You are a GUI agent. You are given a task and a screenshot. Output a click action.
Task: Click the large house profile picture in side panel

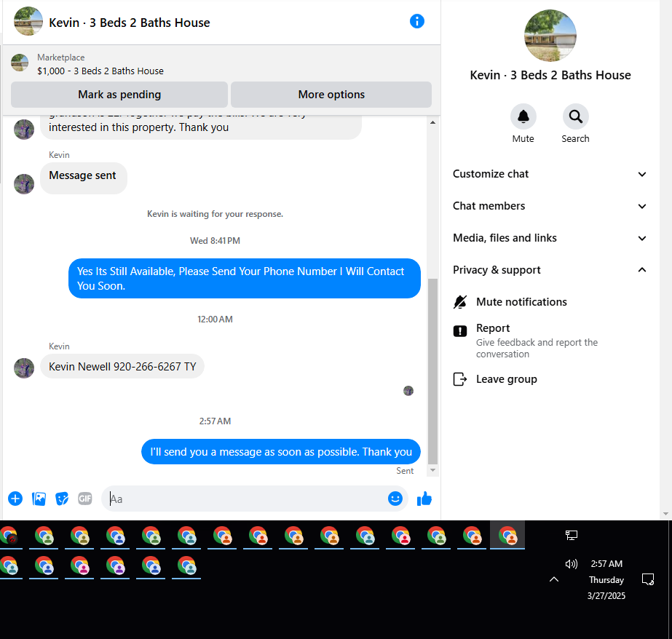pos(550,36)
